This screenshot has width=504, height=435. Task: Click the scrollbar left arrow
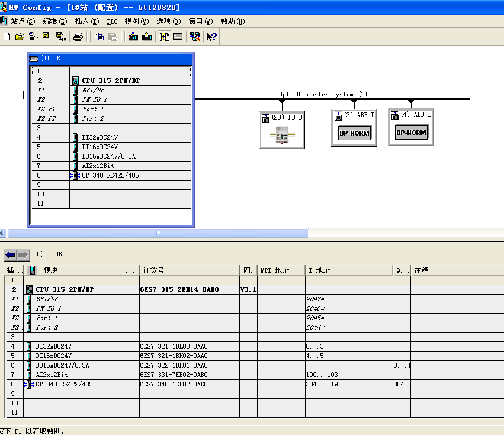click(x=2, y=233)
